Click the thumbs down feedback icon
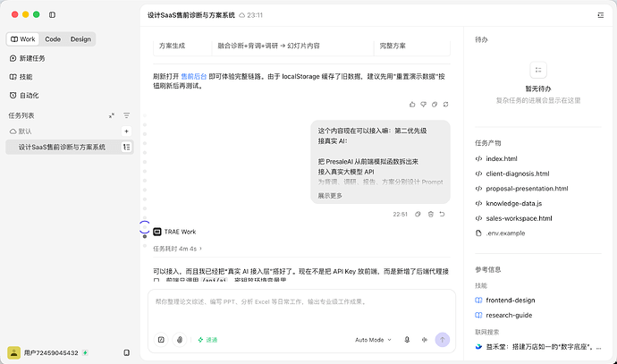617x364 pixels. [423, 105]
